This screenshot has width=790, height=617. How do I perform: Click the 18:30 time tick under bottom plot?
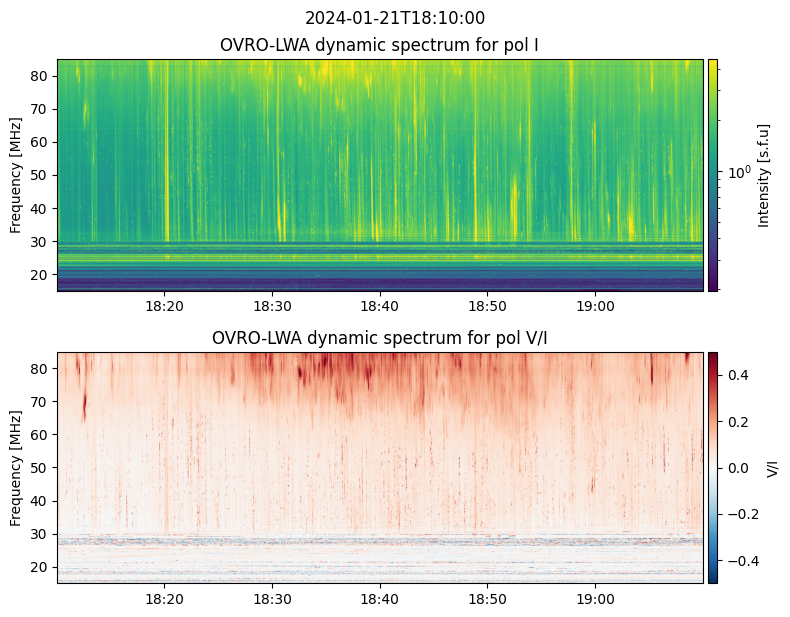point(272,599)
